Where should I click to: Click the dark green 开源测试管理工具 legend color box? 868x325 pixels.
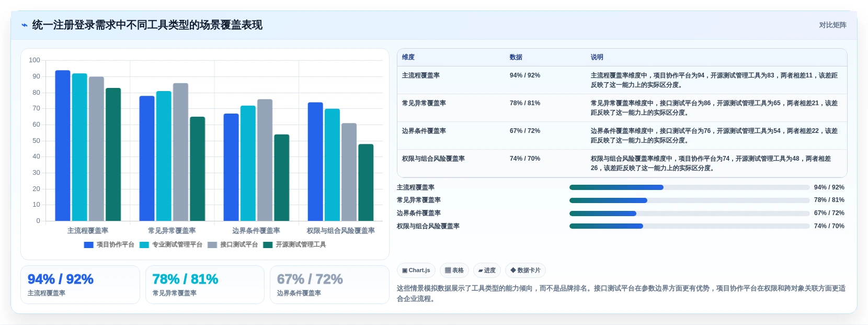click(x=268, y=245)
